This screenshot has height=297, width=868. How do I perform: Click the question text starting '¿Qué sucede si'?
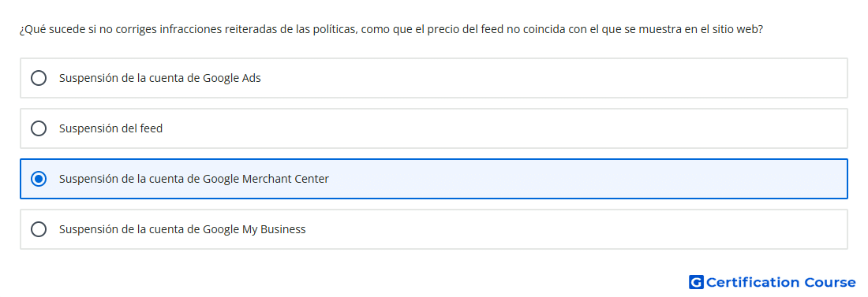click(391, 29)
